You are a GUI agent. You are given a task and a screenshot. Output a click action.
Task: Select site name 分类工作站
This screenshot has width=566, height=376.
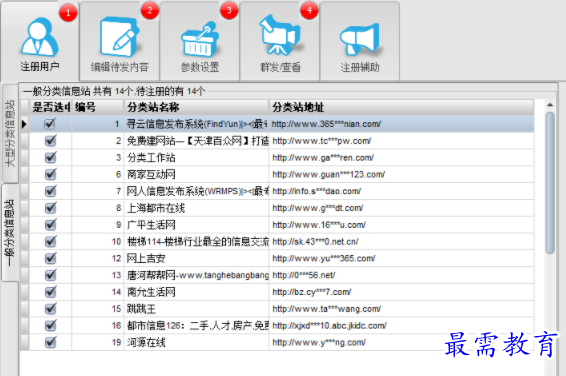151,158
